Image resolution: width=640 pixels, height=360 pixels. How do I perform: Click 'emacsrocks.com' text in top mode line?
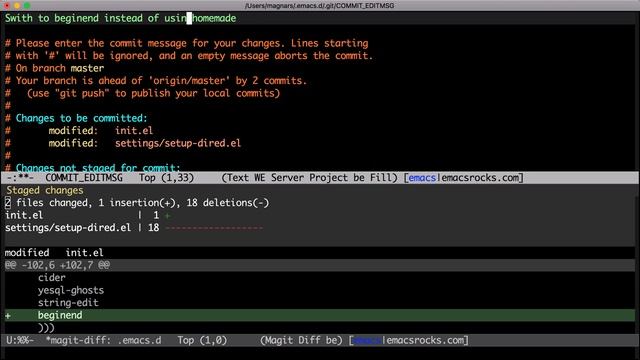point(480,178)
